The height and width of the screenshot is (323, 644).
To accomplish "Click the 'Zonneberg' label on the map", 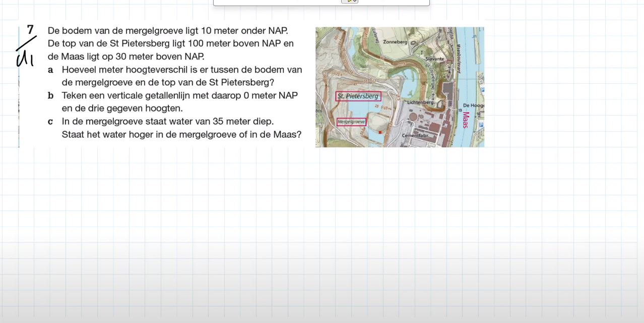I will coord(395,42).
